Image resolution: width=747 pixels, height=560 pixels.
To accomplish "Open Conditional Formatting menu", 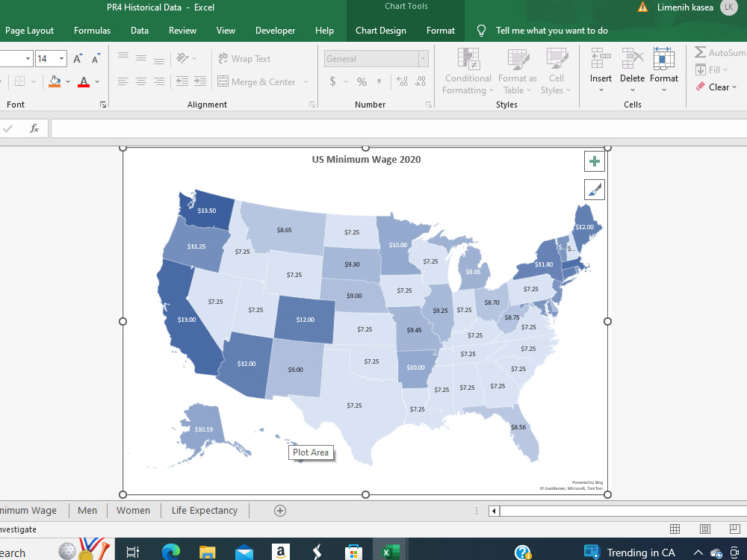I will click(468, 72).
